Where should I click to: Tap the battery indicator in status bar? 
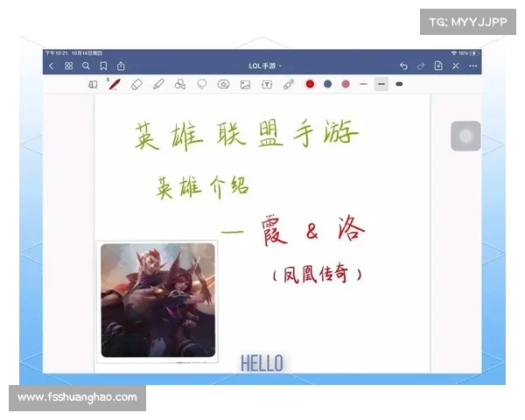(475, 53)
